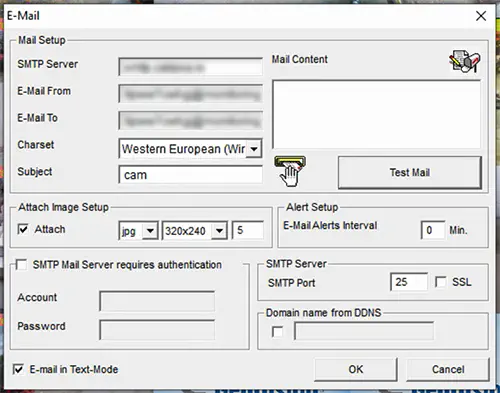This screenshot has width=500, height=393.
Task: Uncheck the Attach image checkbox
Action: click(23, 229)
